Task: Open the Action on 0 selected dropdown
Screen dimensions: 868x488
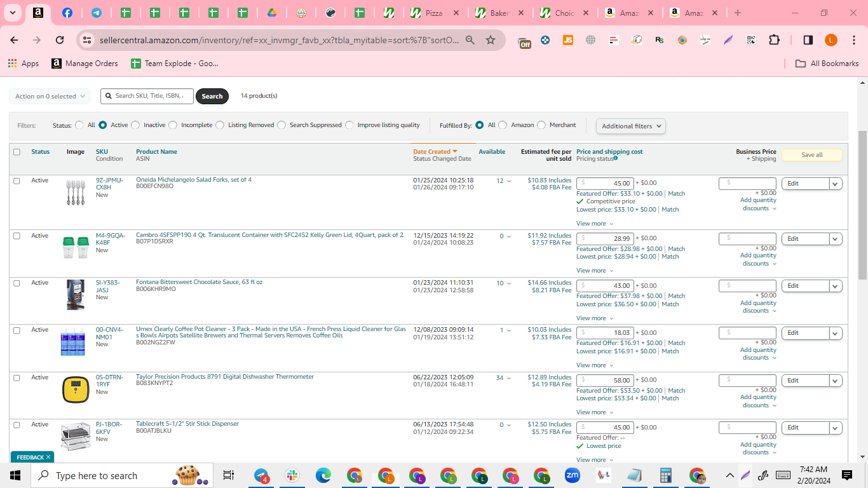Action: pos(50,97)
